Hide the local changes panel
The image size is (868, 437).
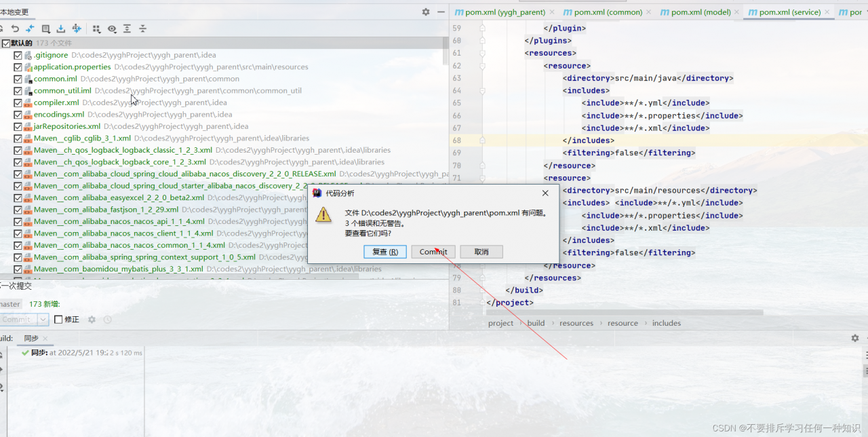click(x=441, y=12)
